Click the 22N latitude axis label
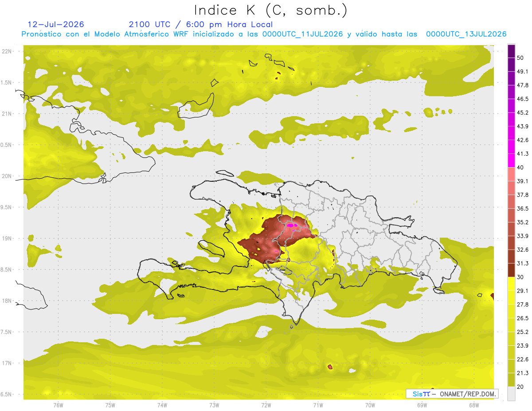The width and height of the screenshot is (532, 411). (x=7, y=51)
